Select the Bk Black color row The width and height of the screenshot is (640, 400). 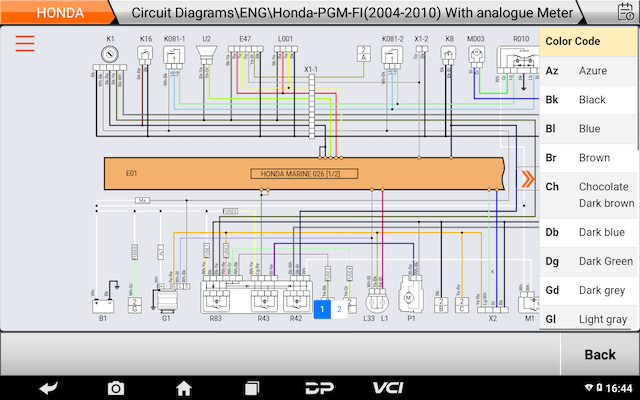pos(588,100)
